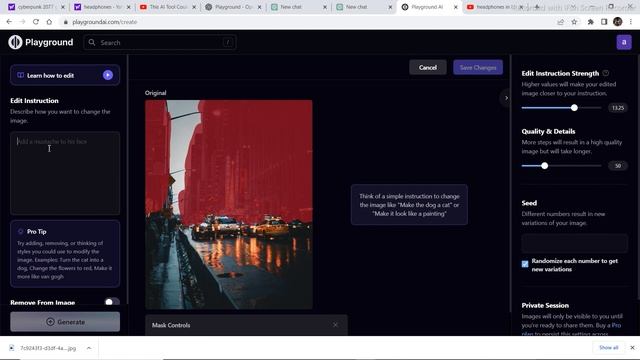Click the Generate plus icon

pos(50,322)
